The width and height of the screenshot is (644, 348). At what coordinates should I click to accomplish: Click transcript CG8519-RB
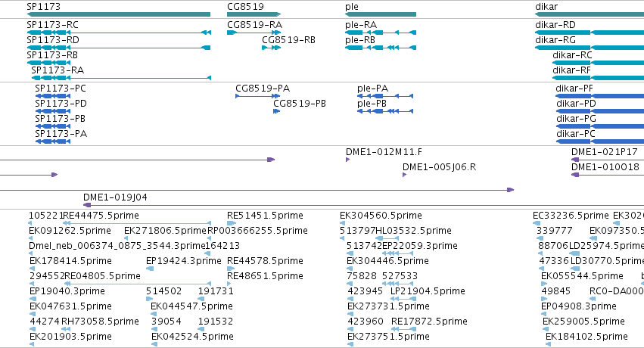pos(289,40)
